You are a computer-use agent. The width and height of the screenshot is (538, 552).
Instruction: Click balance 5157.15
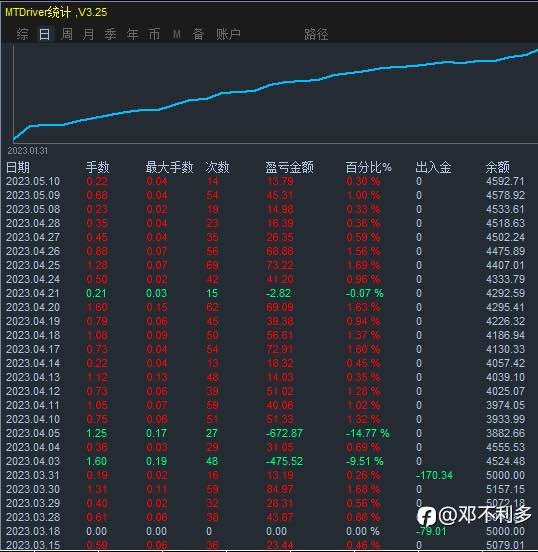coord(505,489)
